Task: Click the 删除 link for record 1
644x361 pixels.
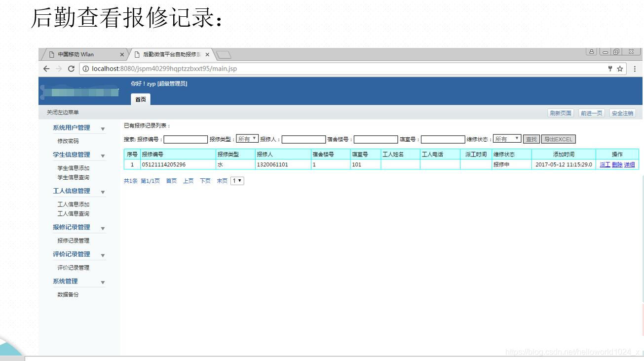Action: point(617,165)
